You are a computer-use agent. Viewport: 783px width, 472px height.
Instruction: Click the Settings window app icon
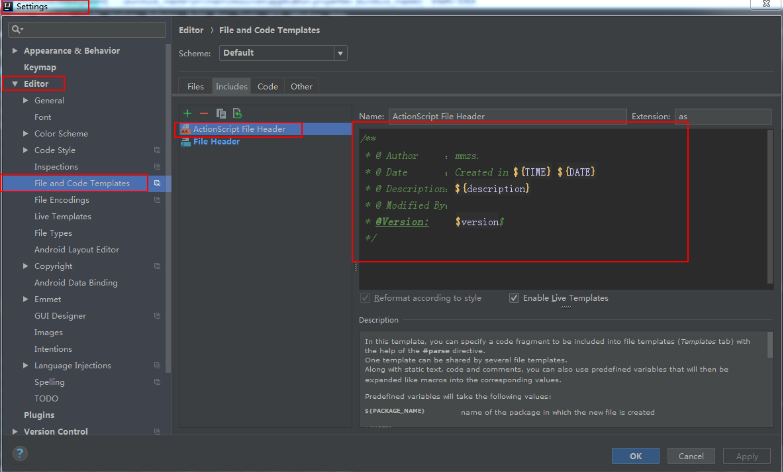(7, 6)
